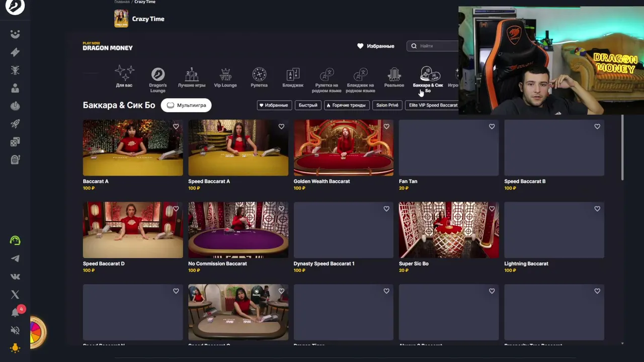Open the Блэкджек на родном языке category
This screenshot has height=362, width=644.
point(360,80)
